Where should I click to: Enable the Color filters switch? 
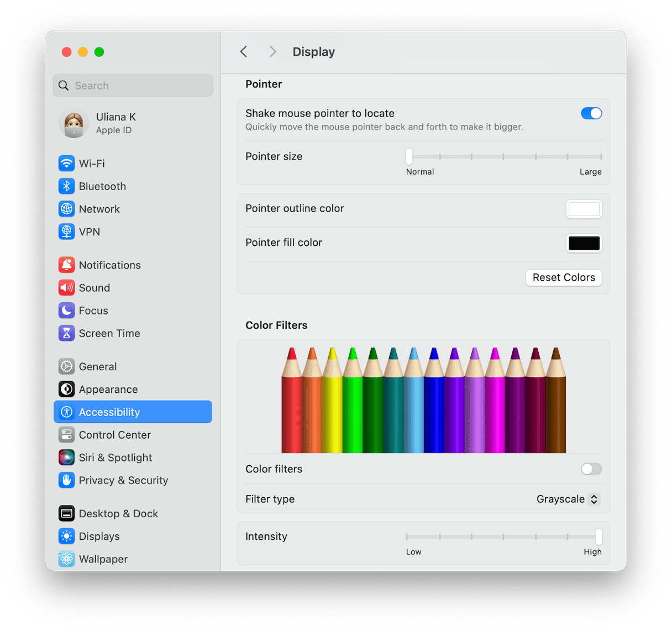591,469
